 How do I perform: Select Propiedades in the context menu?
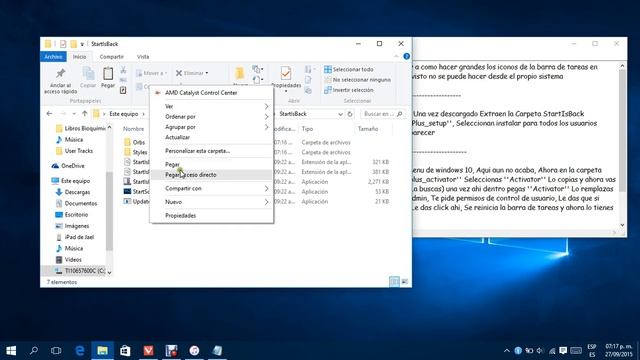coord(211,216)
